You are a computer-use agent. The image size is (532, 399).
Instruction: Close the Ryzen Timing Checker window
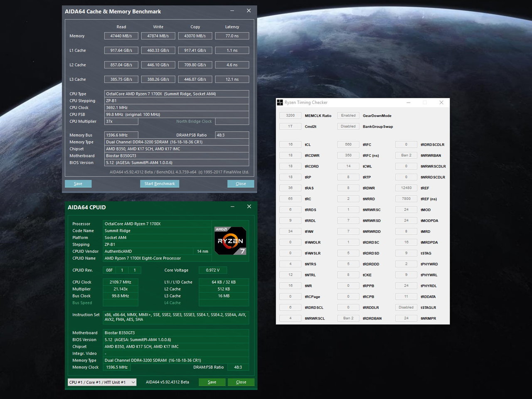[x=441, y=103]
